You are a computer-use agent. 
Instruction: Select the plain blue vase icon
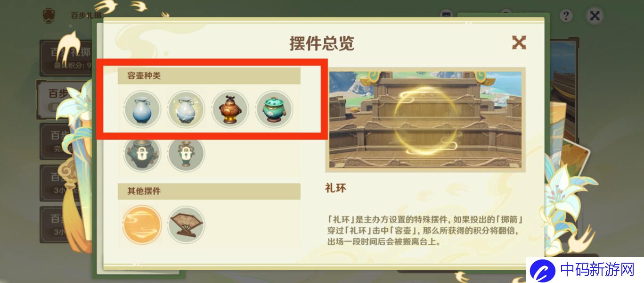(142, 109)
